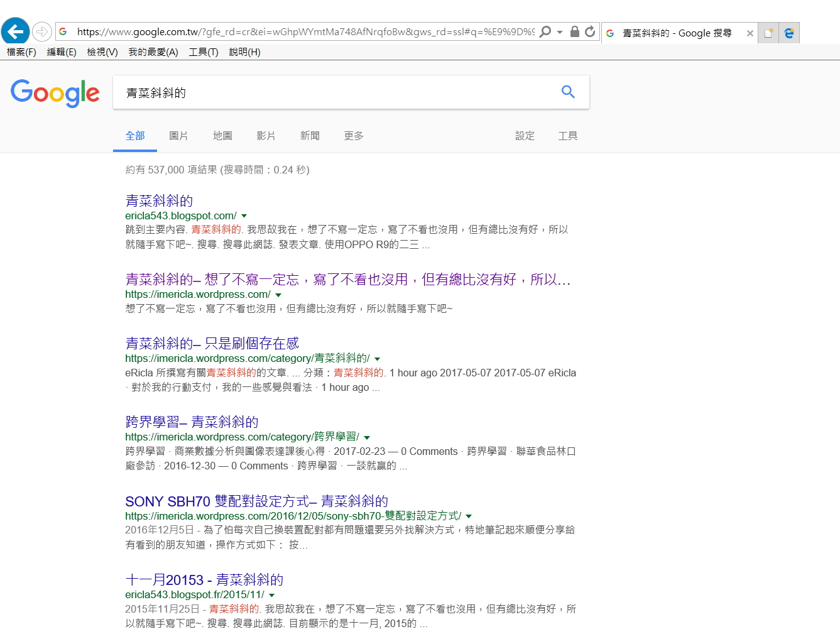Switch to the 新聞 search tab
The height and width of the screenshot is (639, 840).
coord(310,136)
